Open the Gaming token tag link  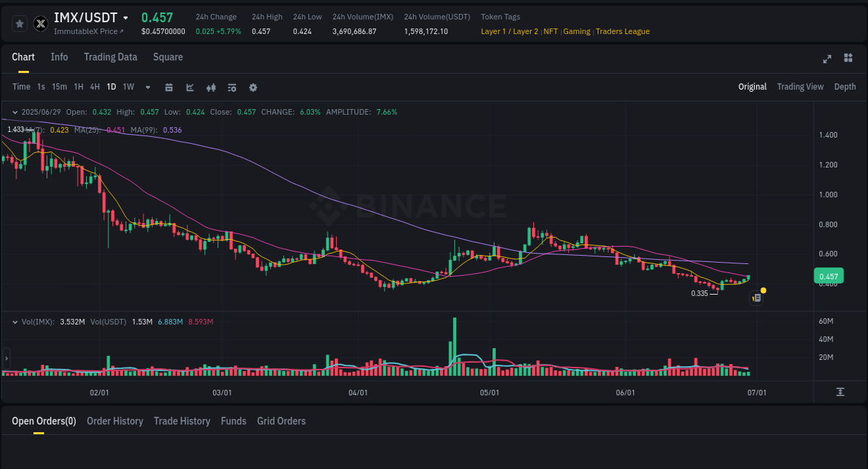click(x=578, y=31)
